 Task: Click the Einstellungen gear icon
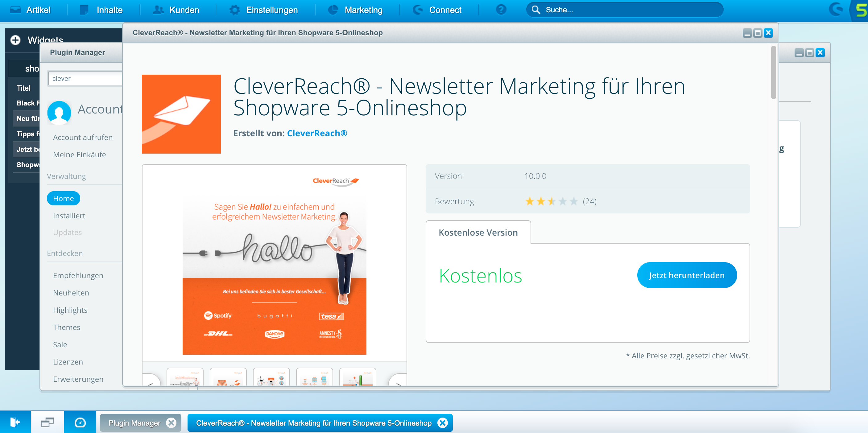point(235,10)
